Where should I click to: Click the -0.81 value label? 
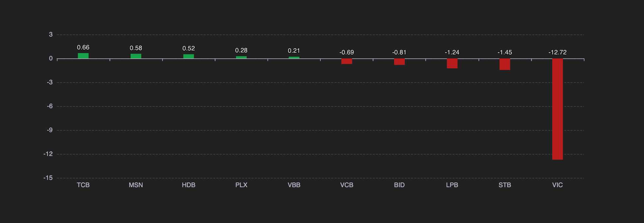point(399,52)
